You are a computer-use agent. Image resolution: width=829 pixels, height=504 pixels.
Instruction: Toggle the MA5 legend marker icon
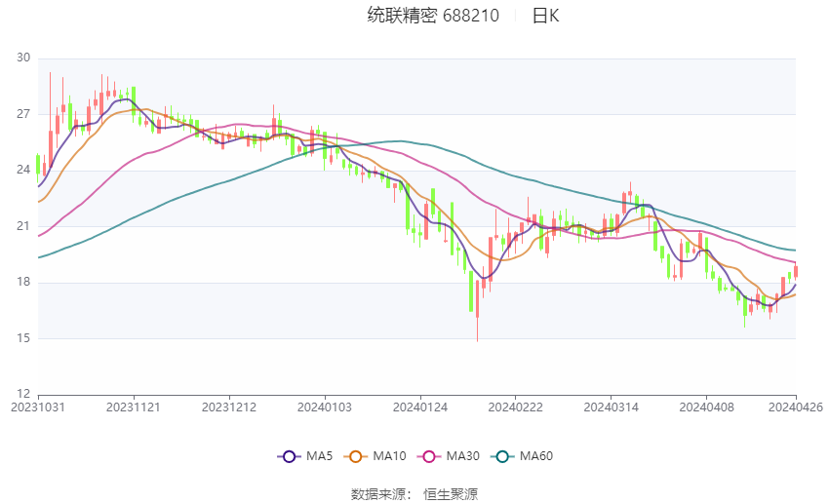(289, 456)
